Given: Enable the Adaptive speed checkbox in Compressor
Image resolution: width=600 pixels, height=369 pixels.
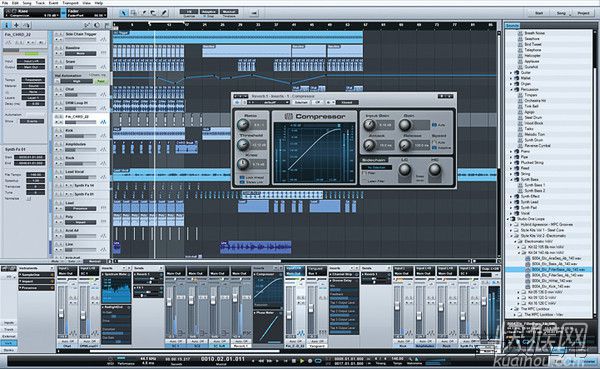Looking at the screenshot, I should pos(434,148).
